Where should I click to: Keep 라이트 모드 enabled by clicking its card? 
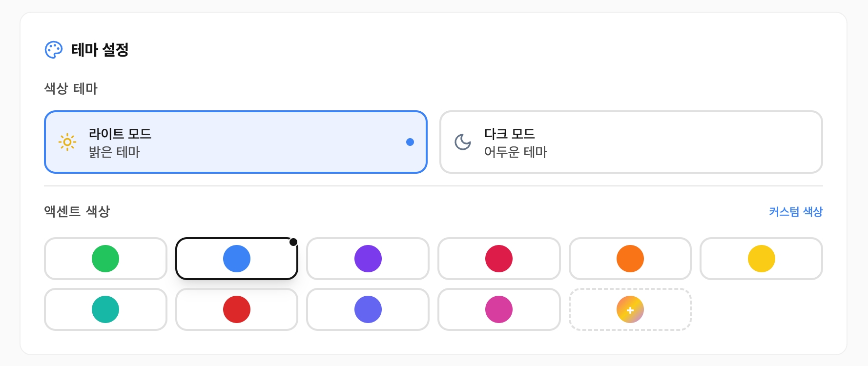click(236, 142)
